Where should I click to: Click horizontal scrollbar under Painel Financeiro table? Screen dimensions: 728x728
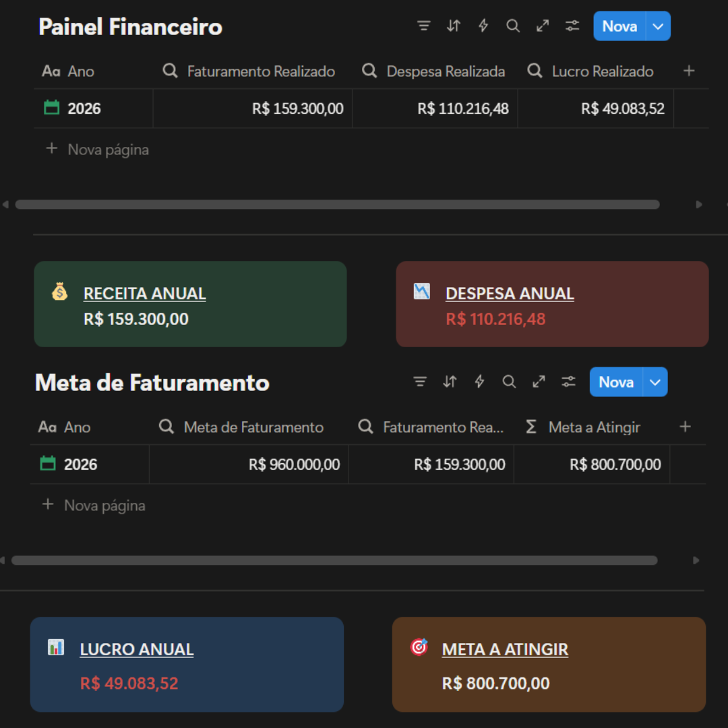coord(337,204)
